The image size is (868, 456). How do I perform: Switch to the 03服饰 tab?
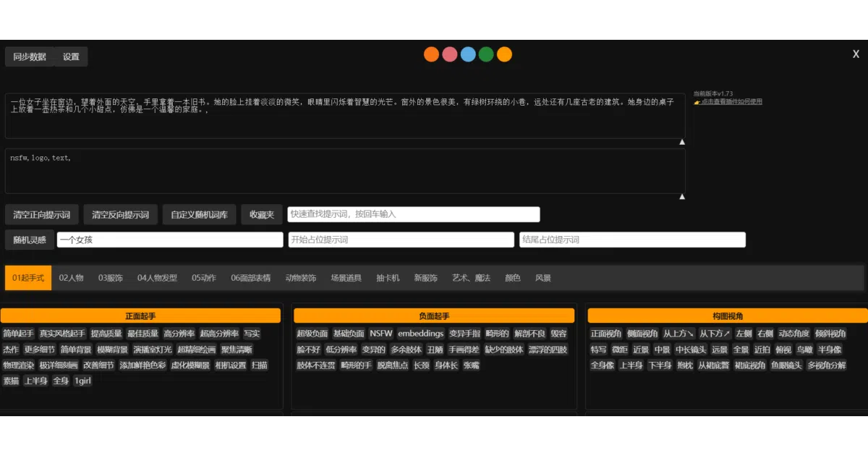(111, 278)
